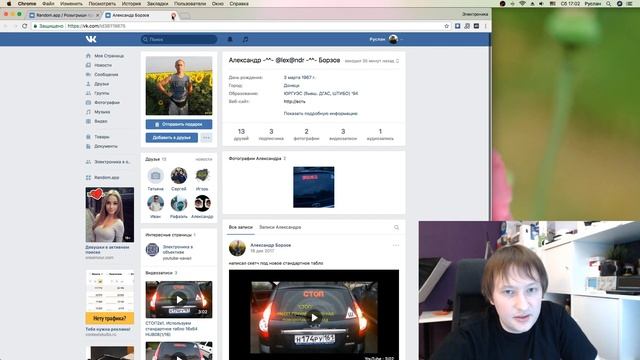
Task: Open Музыка in the left sidebar
Action: coord(102,112)
